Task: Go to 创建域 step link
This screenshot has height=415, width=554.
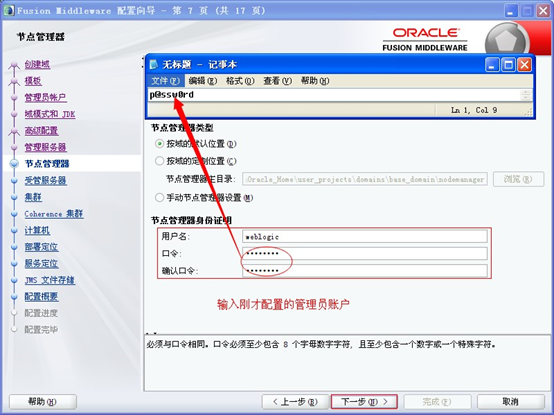Action: (x=37, y=64)
